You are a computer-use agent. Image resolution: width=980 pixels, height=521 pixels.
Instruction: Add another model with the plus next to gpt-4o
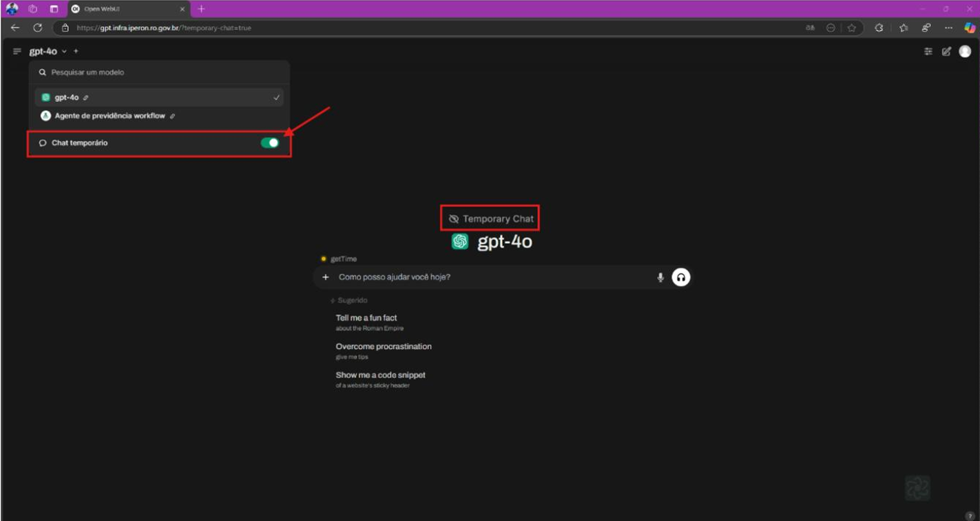(x=76, y=52)
